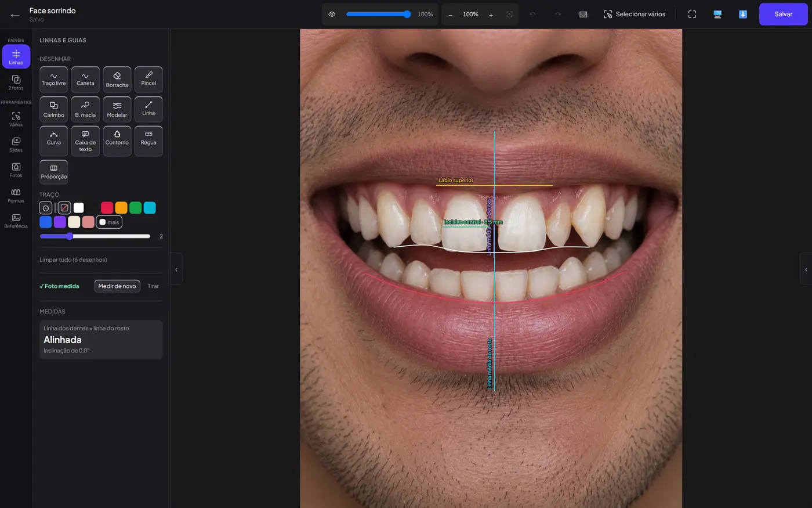Screen dimensions: 812x508
Task: Open the Referência panel
Action: click(16, 221)
